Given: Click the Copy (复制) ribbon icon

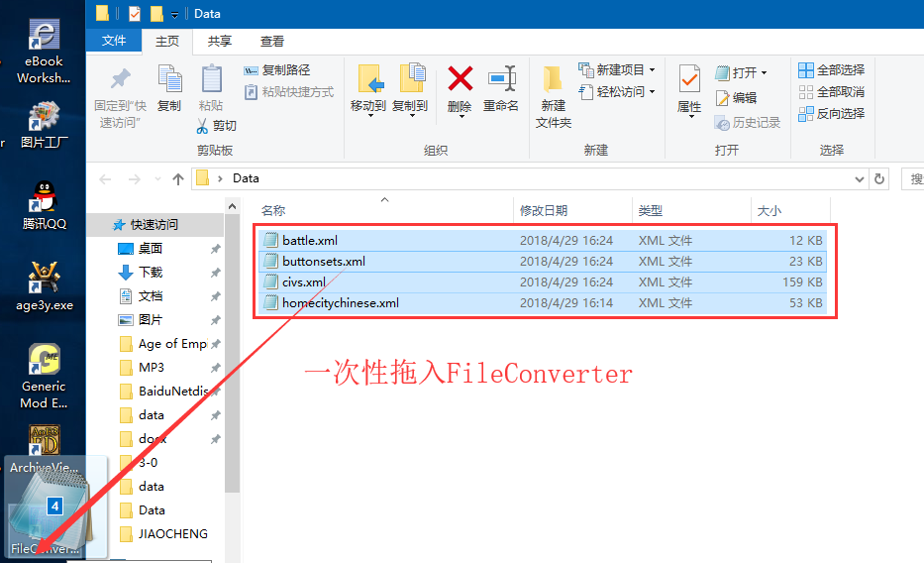Looking at the screenshot, I should click(x=169, y=79).
